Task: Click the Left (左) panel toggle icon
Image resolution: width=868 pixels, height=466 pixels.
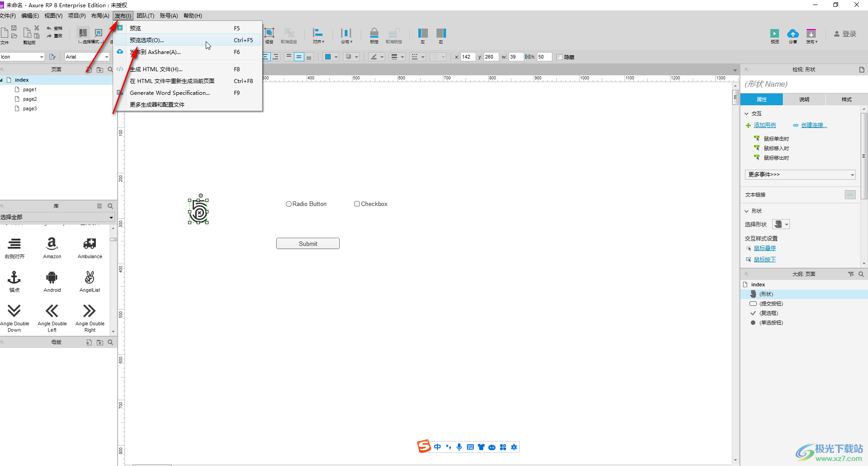Action: [x=422, y=33]
